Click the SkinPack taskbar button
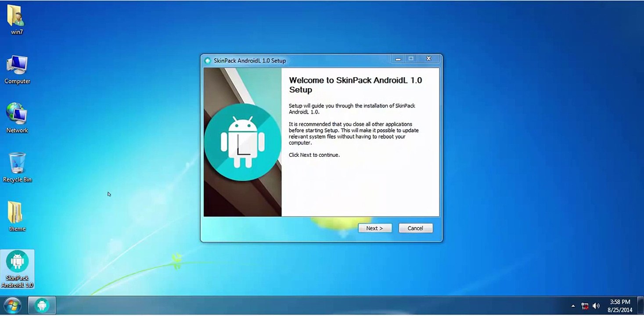 point(42,305)
